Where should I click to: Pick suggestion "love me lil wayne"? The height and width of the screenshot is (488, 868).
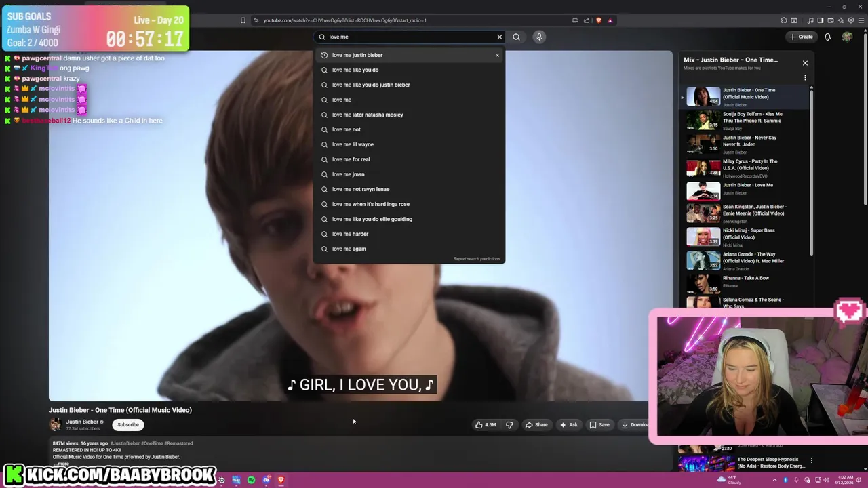[409, 144]
